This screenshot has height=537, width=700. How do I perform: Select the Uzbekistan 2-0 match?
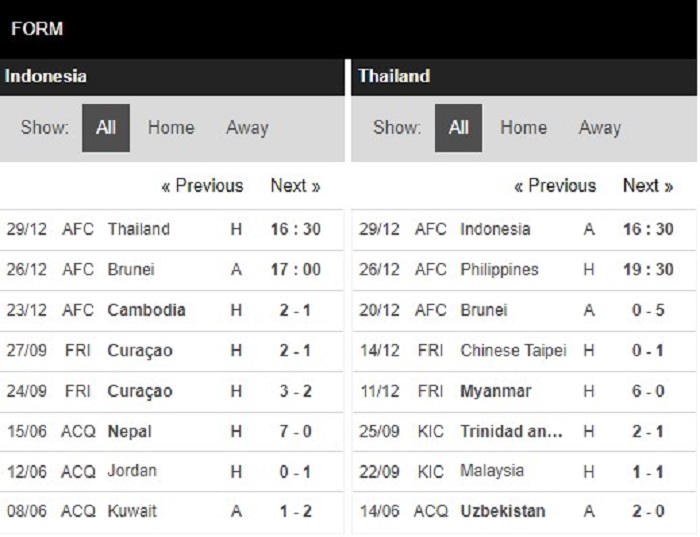[503, 511]
